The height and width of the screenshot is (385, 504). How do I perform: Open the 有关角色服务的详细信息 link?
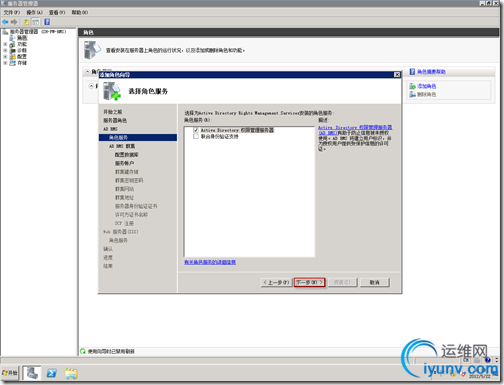point(210,262)
